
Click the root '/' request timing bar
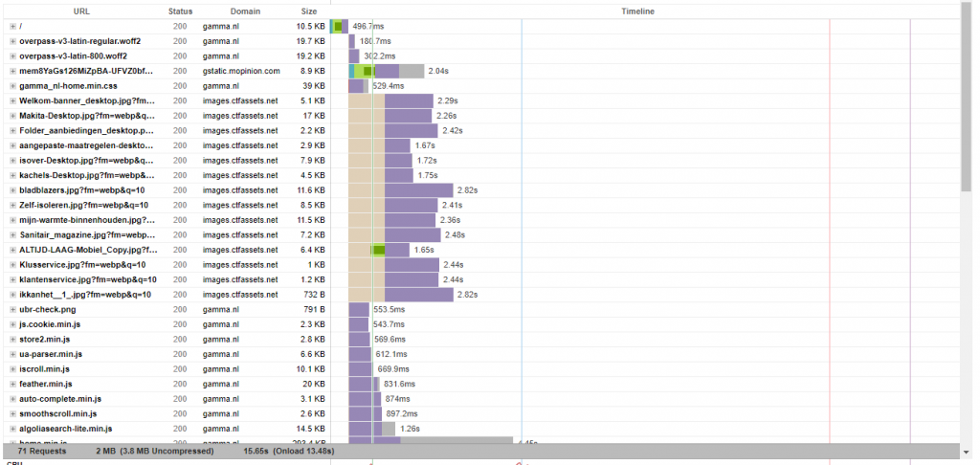coord(339,26)
